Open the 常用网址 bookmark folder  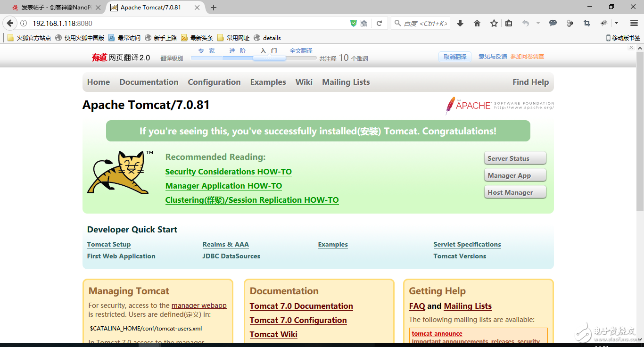tap(233, 38)
